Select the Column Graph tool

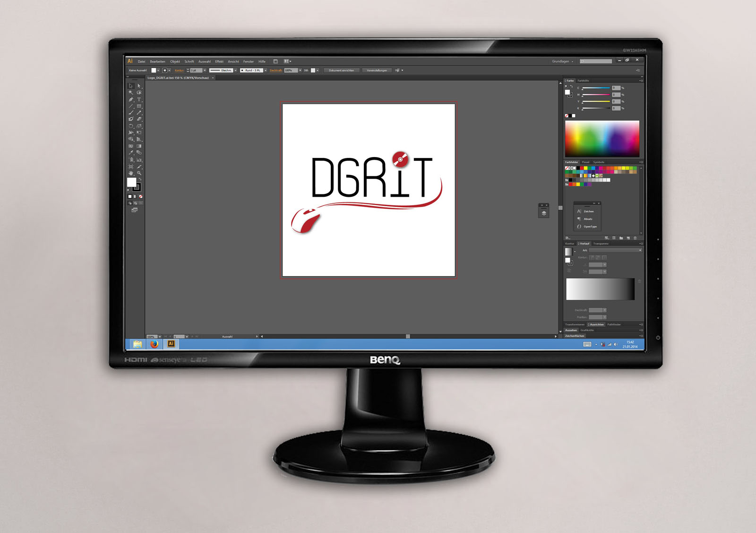[139, 159]
